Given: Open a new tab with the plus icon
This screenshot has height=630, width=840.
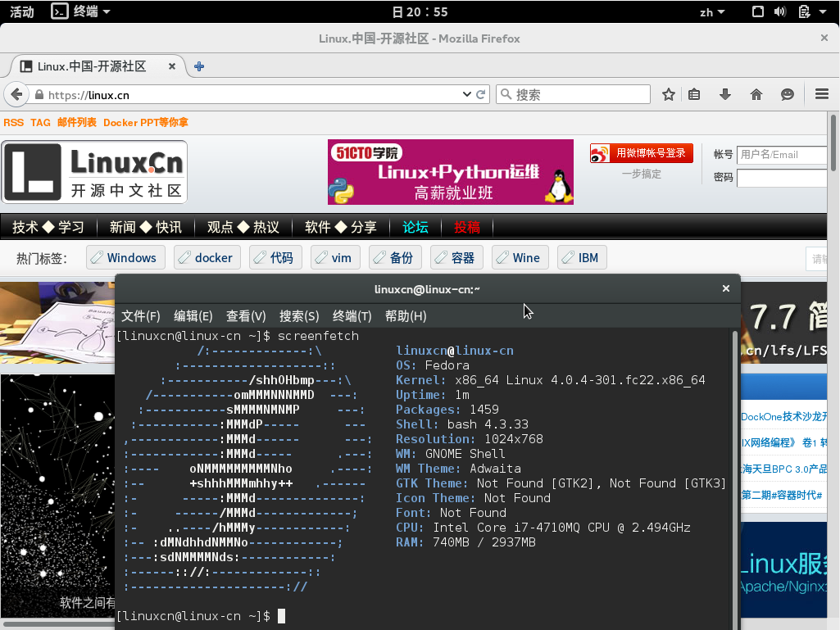Looking at the screenshot, I should pos(199,66).
